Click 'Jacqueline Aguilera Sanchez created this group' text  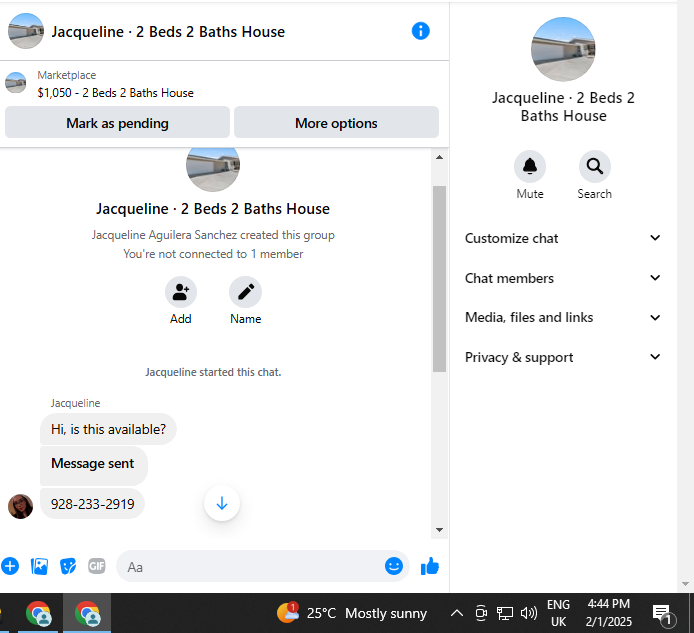213,235
